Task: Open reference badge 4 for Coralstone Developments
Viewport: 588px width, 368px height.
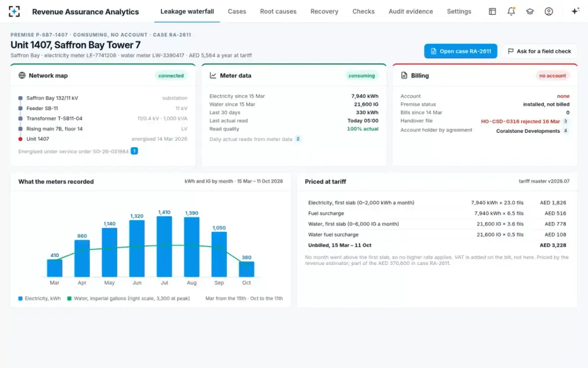Action: [x=565, y=131]
